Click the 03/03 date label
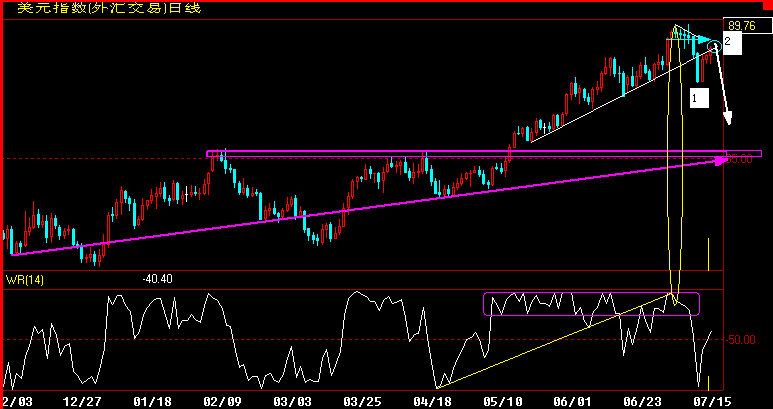773x409 pixels. (294, 402)
